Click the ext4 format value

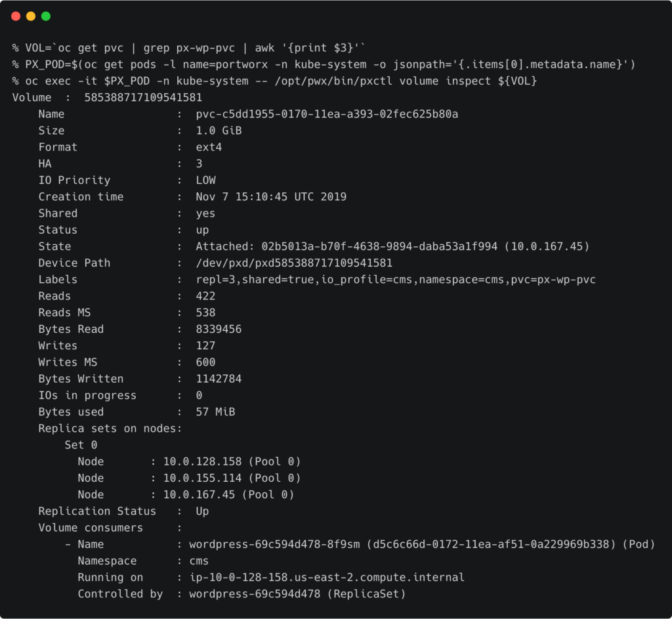tap(209, 147)
